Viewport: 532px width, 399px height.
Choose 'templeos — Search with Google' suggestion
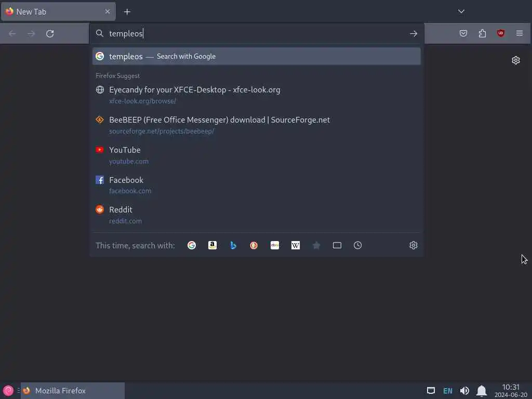pyautogui.click(x=257, y=56)
